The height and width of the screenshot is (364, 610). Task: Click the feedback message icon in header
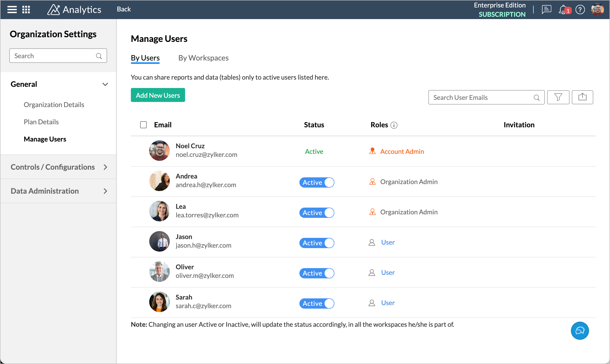546,10
